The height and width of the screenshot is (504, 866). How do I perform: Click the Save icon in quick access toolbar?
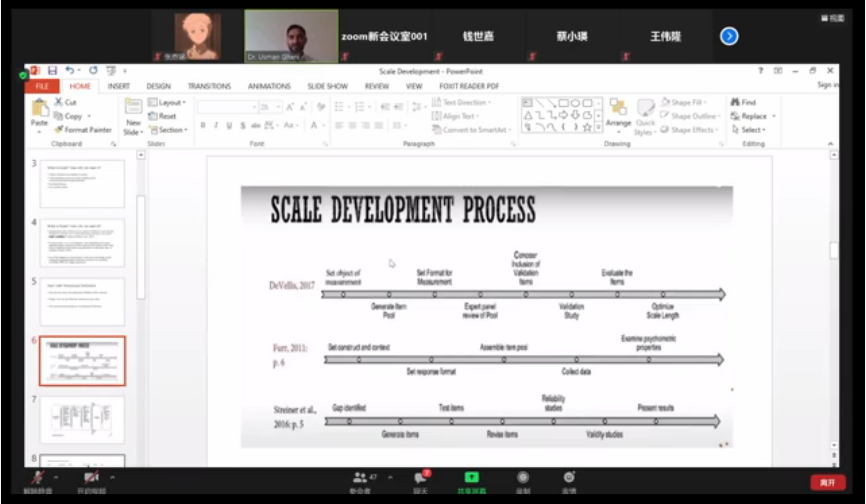[x=52, y=71]
